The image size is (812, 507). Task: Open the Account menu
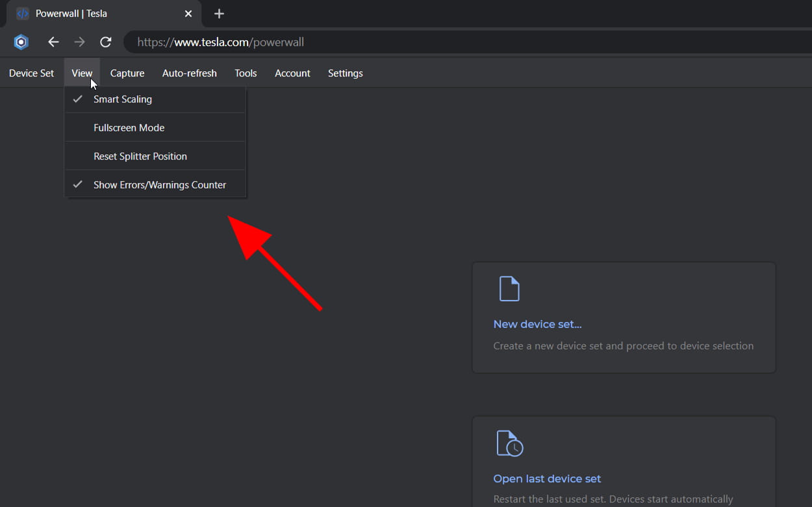coord(292,73)
